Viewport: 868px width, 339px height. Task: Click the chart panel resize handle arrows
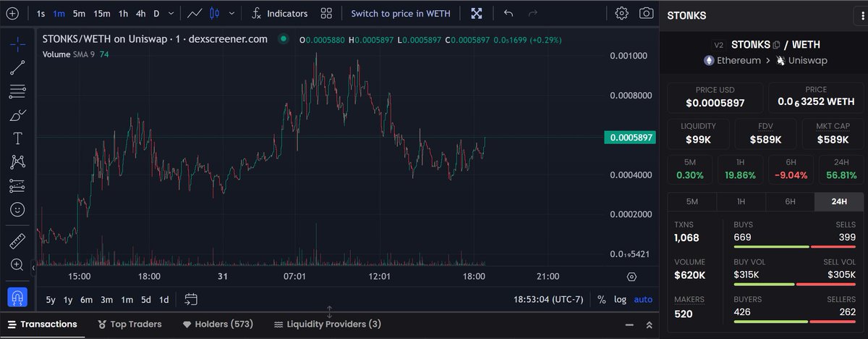click(329, 311)
